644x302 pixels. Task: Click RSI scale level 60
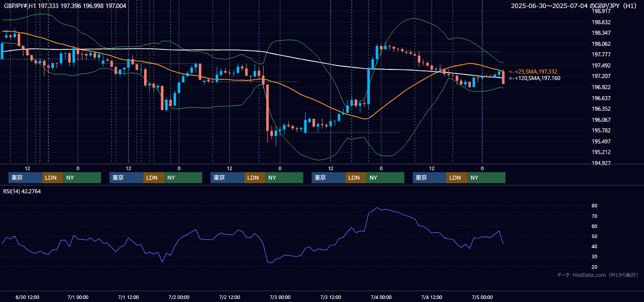pyautogui.click(x=595, y=226)
